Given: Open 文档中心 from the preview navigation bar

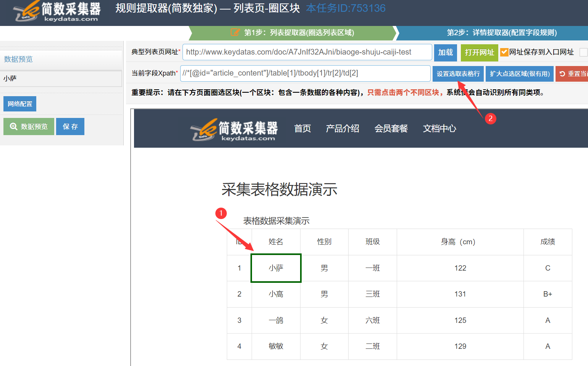Looking at the screenshot, I should pos(439,129).
